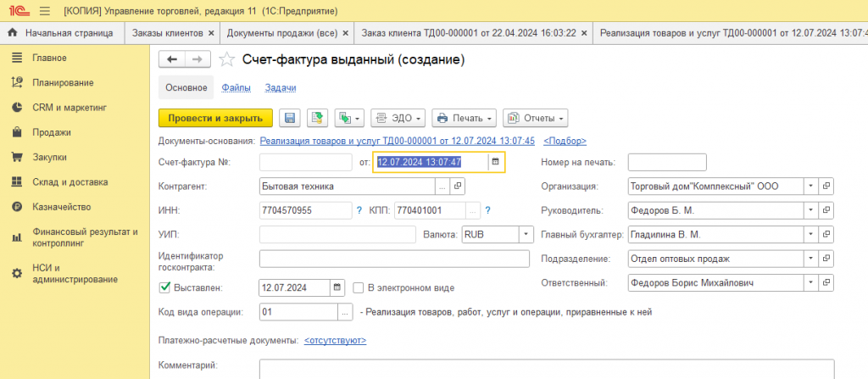Open Закупки section
Image resolution: width=868 pixels, height=379 pixels.
[x=50, y=158]
